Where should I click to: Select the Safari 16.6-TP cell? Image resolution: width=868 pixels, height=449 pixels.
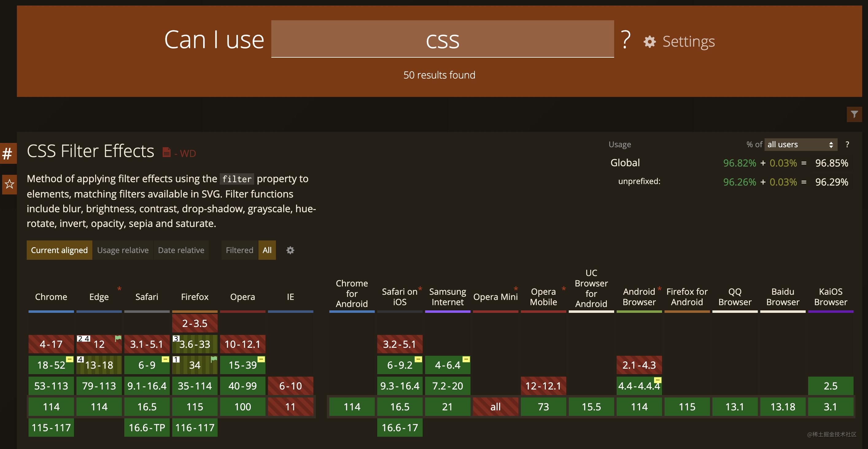(x=147, y=428)
